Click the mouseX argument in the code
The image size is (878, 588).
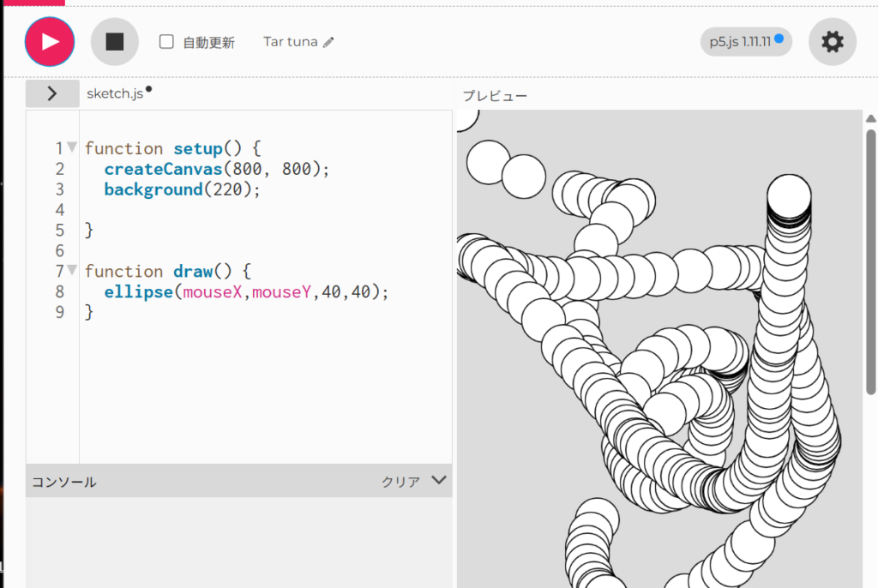213,292
